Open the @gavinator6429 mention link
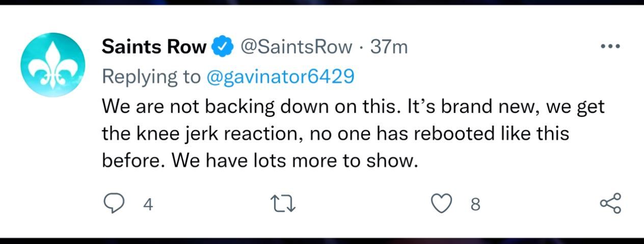Image resolution: width=644 pixels, height=244 pixels. point(280,77)
